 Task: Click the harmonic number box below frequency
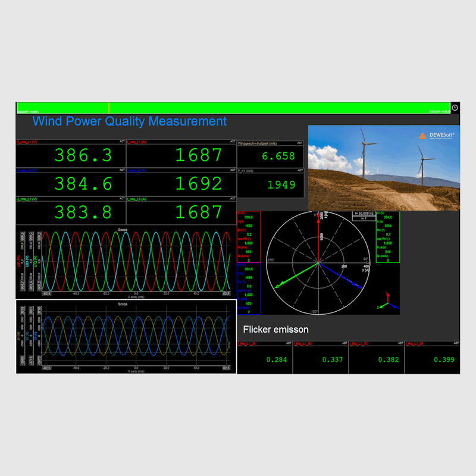[364, 218]
